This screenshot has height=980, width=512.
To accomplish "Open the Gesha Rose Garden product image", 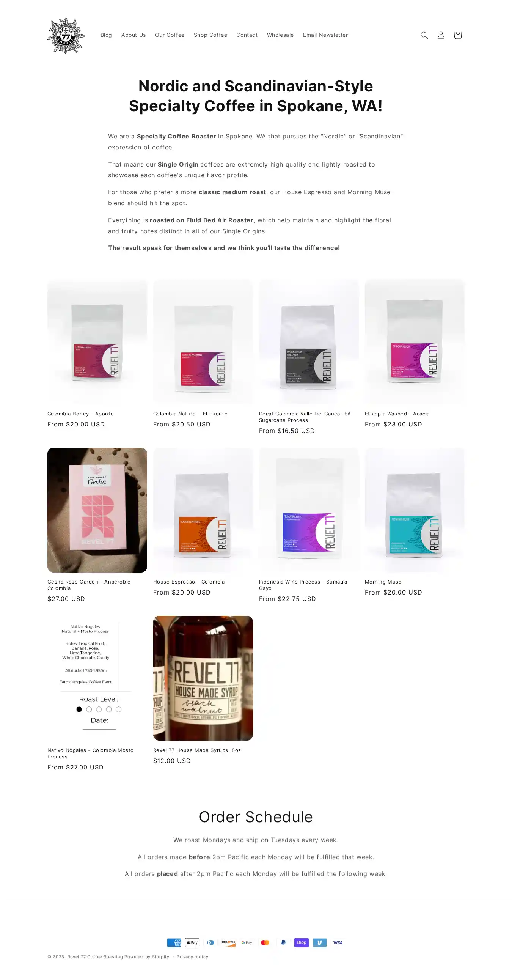I will point(97,510).
